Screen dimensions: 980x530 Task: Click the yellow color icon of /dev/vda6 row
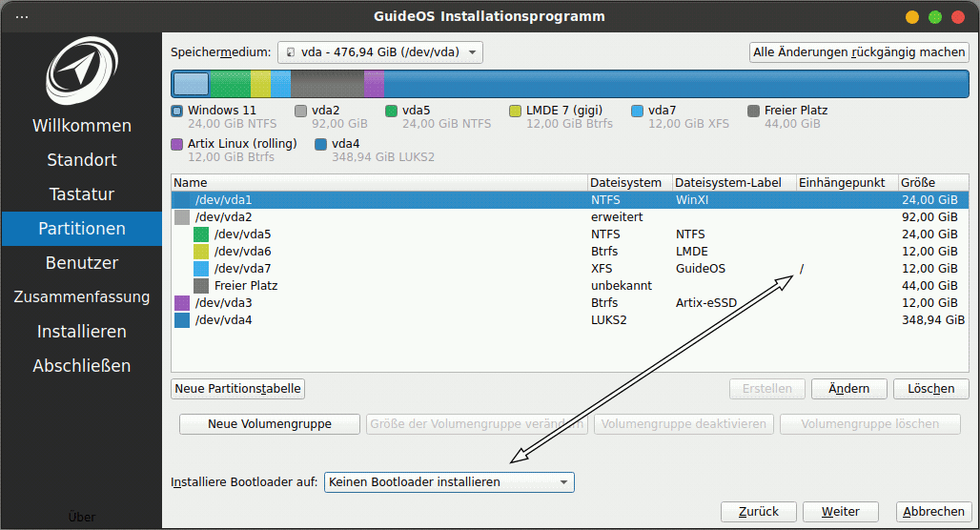(x=200, y=252)
